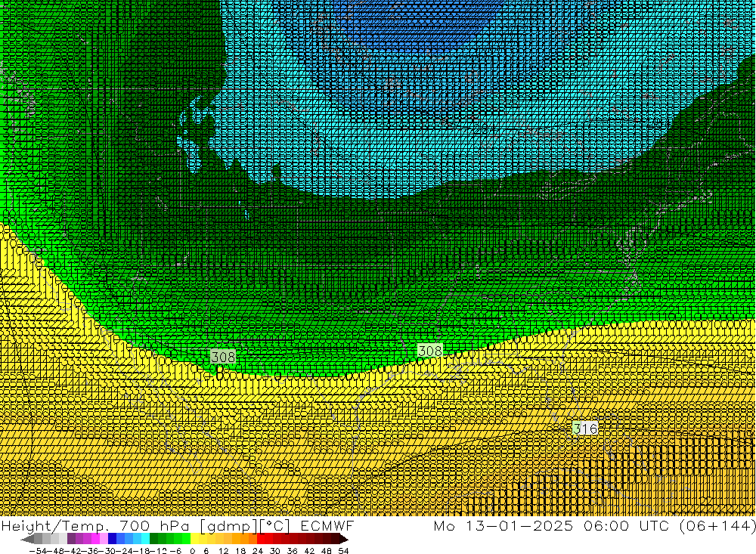
Task: Click the legend value 12
Action: [x=223, y=551]
